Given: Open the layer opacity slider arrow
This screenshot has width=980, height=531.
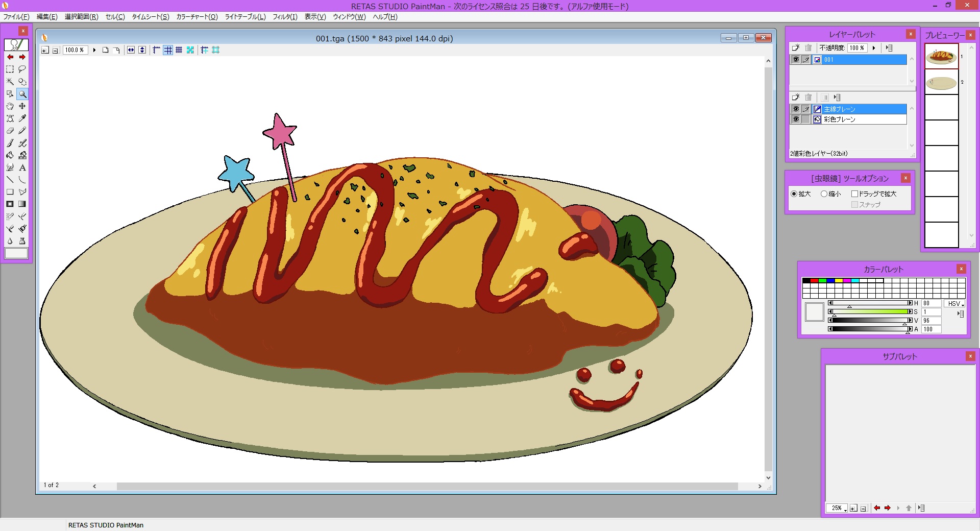Looking at the screenshot, I should 874,48.
